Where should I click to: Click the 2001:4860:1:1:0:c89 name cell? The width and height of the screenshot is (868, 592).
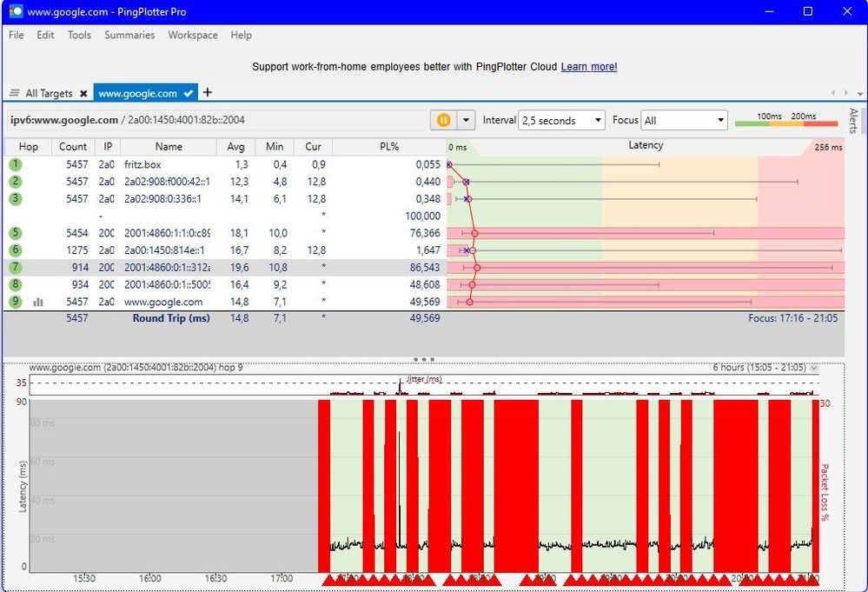coord(167,233)
